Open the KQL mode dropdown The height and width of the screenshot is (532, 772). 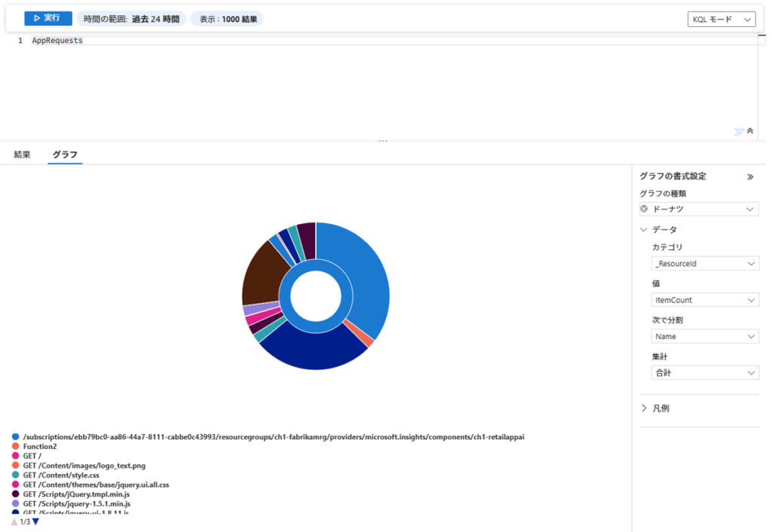(x=721, y=20)
